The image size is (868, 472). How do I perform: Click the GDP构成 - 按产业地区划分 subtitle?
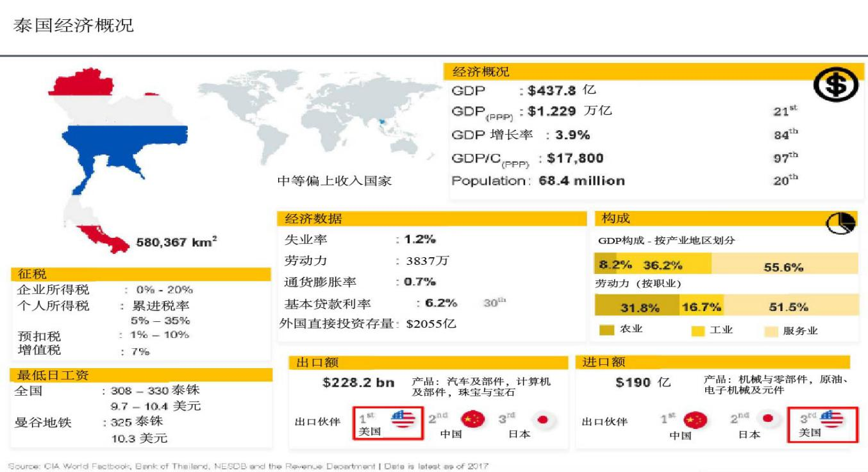pos(667,241)
